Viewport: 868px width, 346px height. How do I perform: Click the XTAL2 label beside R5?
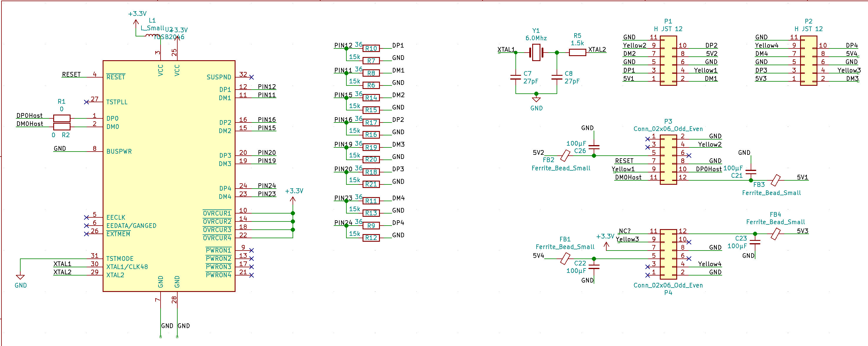pos(597,49)
